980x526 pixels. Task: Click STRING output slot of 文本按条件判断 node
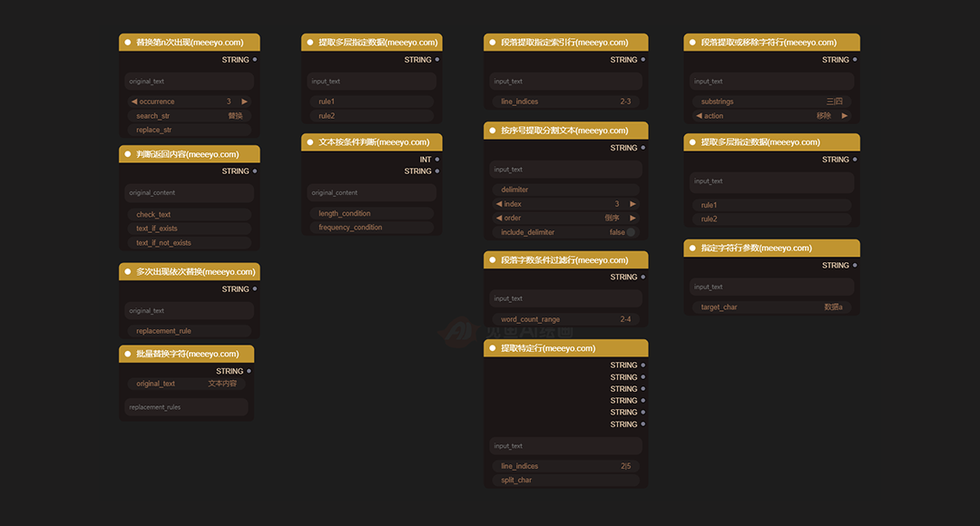(x=436, y=171)
